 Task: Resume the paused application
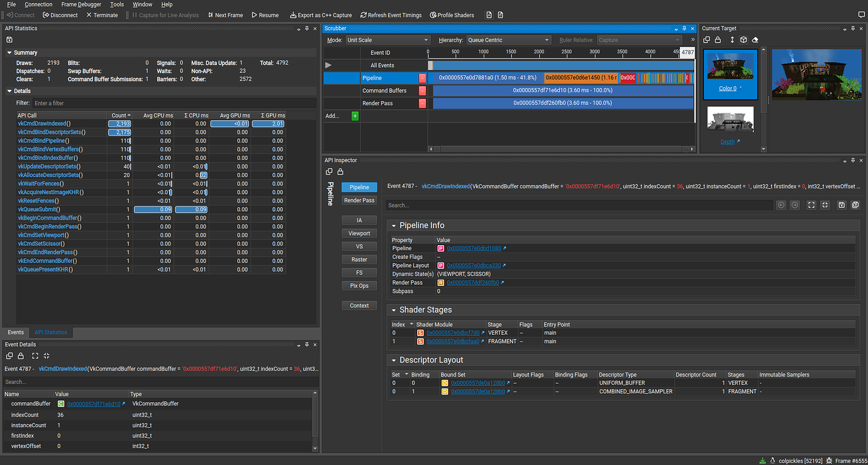click(x=265, y=15)
